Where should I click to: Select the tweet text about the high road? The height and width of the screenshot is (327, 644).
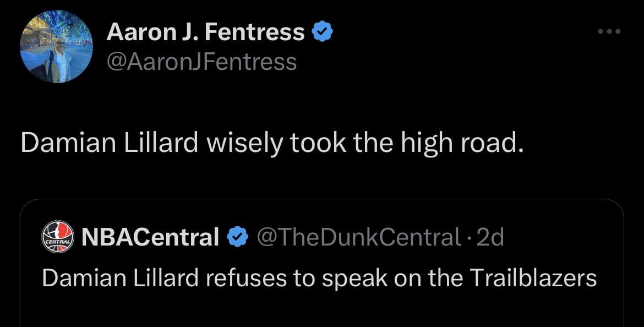click(270, 143)
